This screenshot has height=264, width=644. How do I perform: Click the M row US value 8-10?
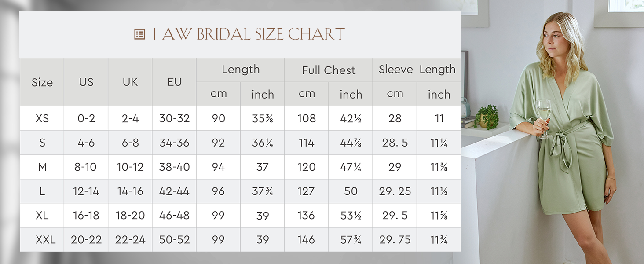[86, 167]
